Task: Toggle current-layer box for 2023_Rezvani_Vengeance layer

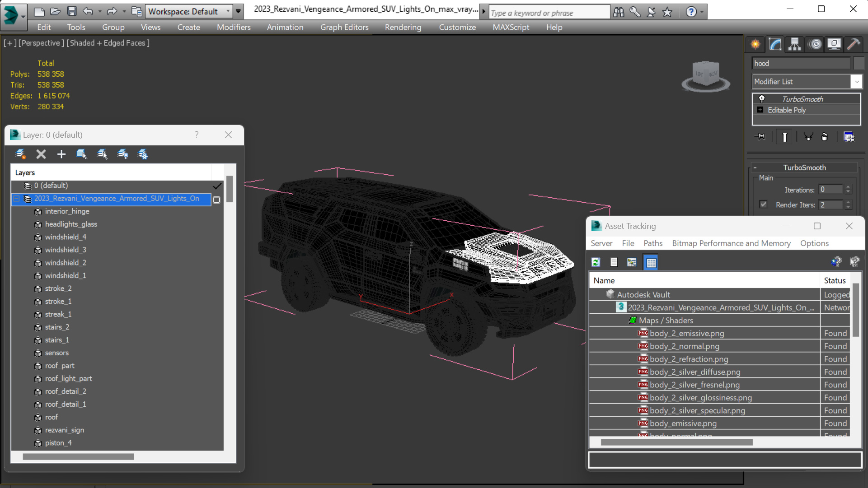Action: (217, 200)
